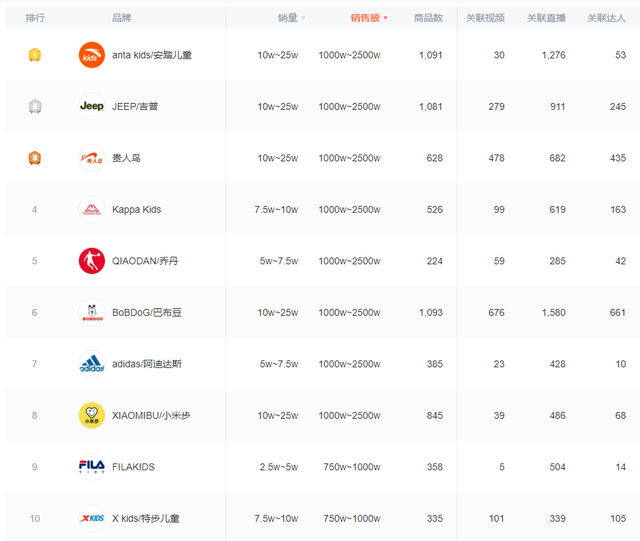Click the 关联视频 column header

pyautogui.click(x=485, y=18)
